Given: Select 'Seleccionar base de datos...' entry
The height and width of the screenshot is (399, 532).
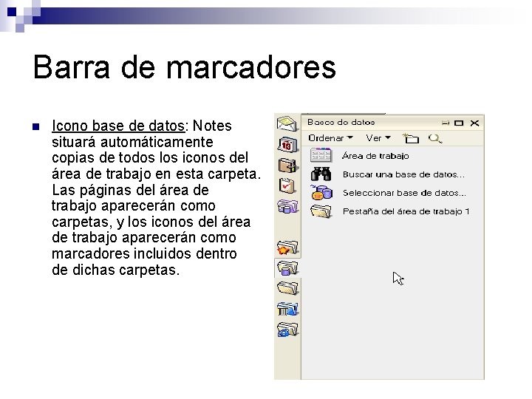Looking at the screenshot, I should (x=404, y=193).
